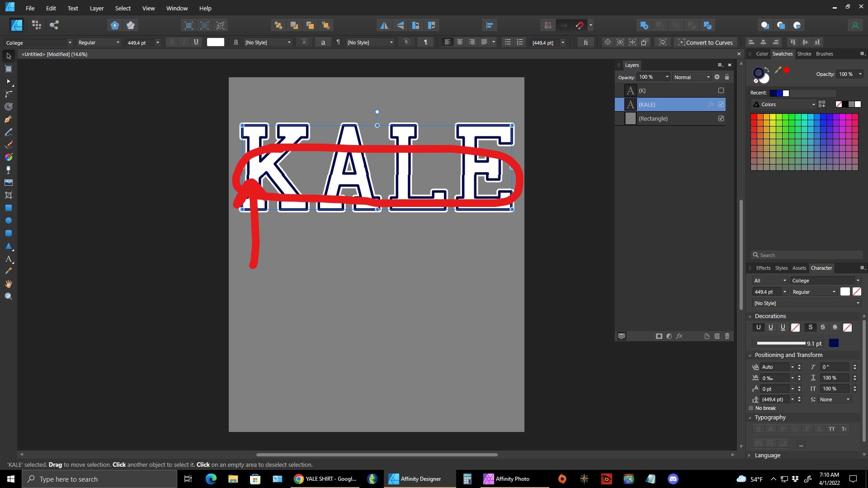The height and width of the screenshot is (488, 868).
Task: Expand the Language section
Action: [750, 455]
